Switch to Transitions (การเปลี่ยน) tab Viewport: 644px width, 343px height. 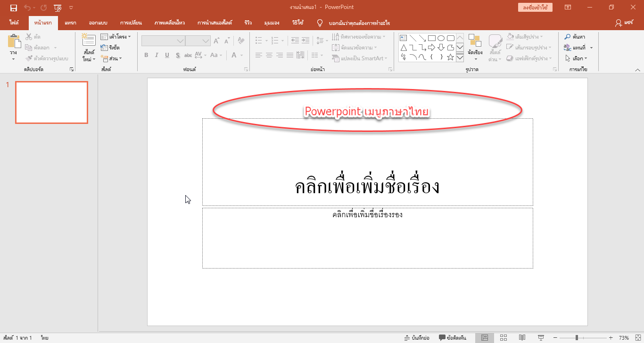click(131, 22)
